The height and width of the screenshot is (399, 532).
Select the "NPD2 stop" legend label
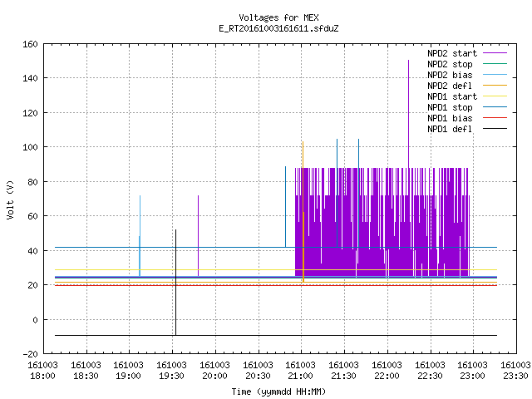tap(450, 64)
